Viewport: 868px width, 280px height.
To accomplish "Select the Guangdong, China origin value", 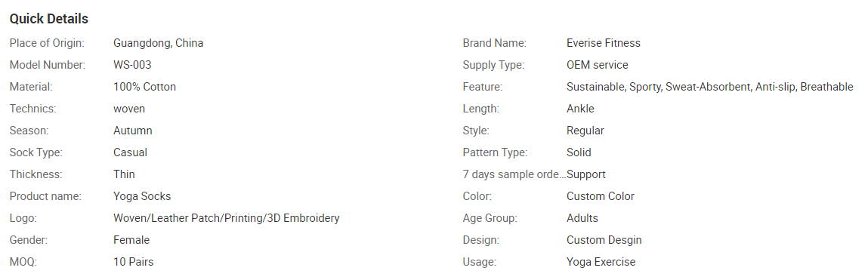I will [x=159, y=43].
